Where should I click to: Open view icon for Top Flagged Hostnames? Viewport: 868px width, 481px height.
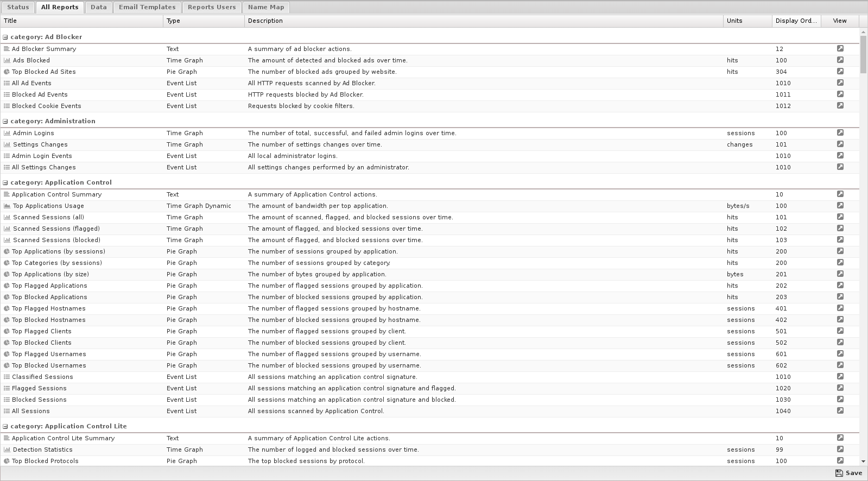tap(840, 308)
